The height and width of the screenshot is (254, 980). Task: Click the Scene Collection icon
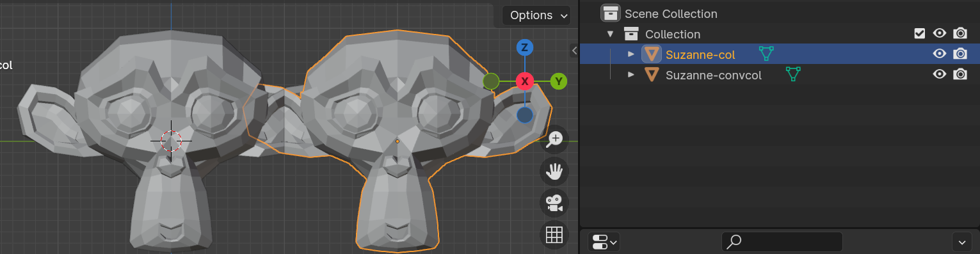611,13
